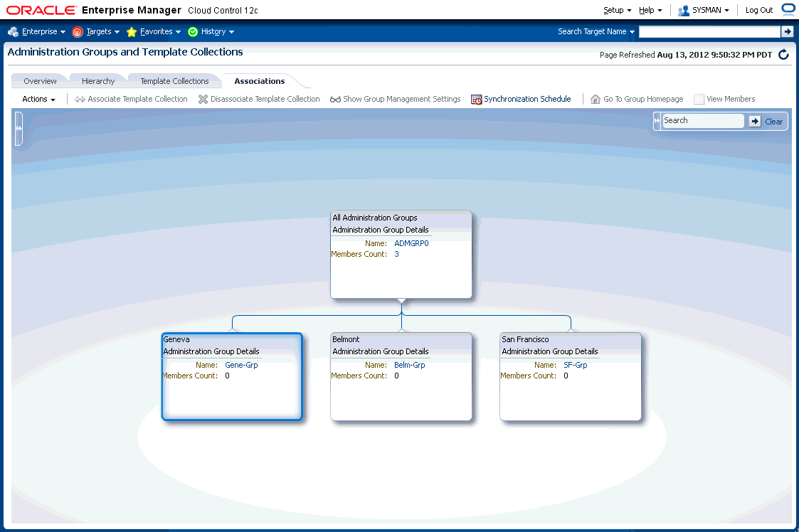799x532 pixels.
Task: Click the Page Refreshed timestamp text
Action: pyautogui.click(x=685, y=55)
